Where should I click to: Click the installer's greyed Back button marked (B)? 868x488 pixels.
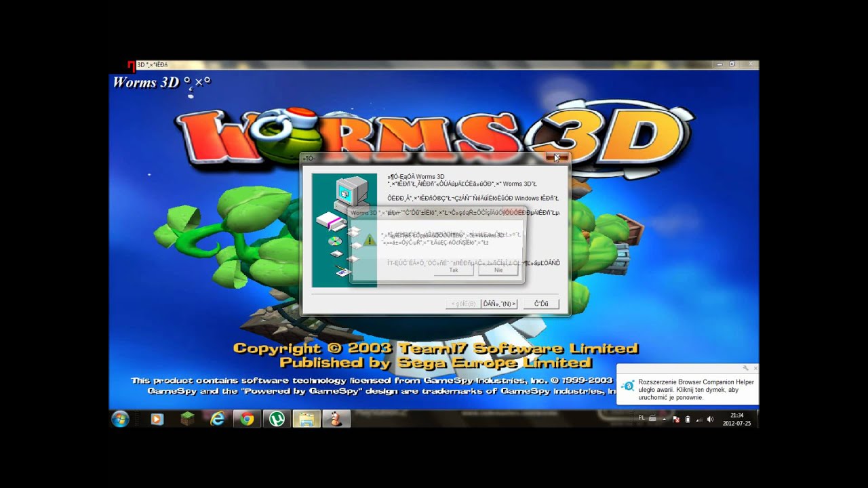tap(463, 304)
